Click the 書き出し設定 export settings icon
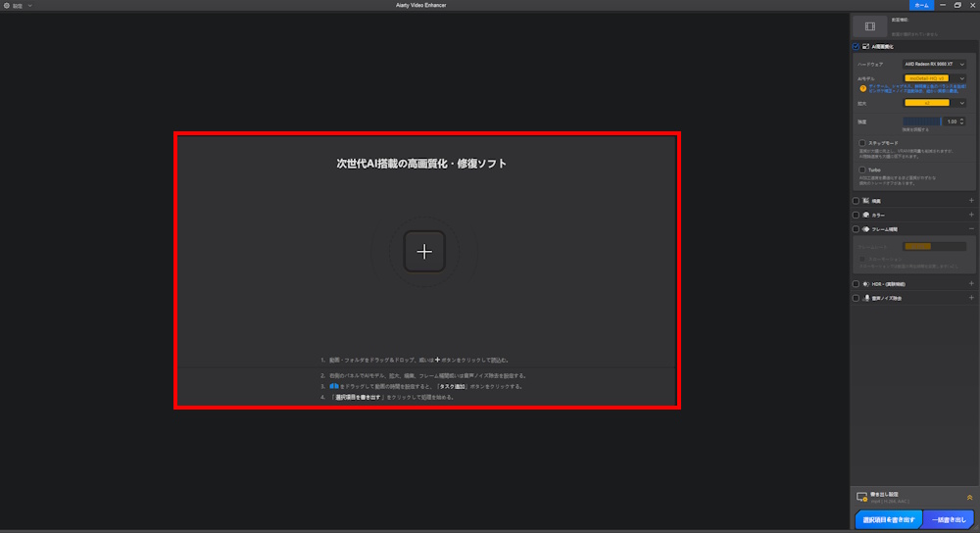Viewport: 980px width, 533px height. [x=861, y=498]
